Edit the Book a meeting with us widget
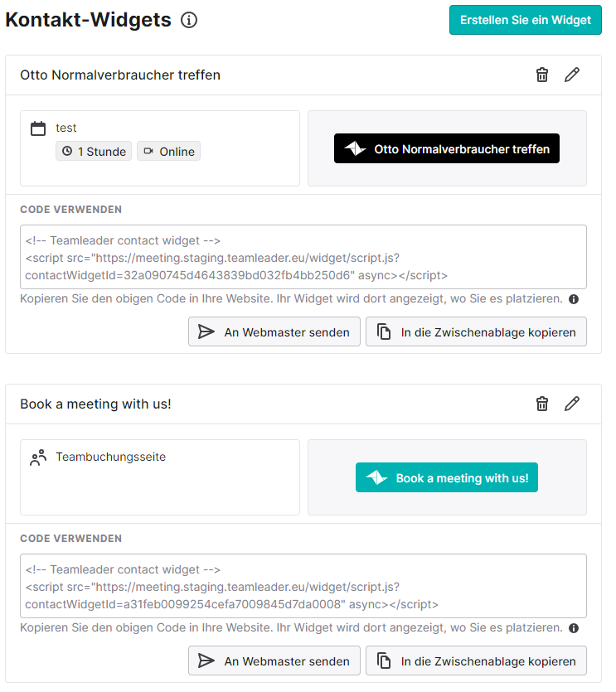 pos(572,404)
